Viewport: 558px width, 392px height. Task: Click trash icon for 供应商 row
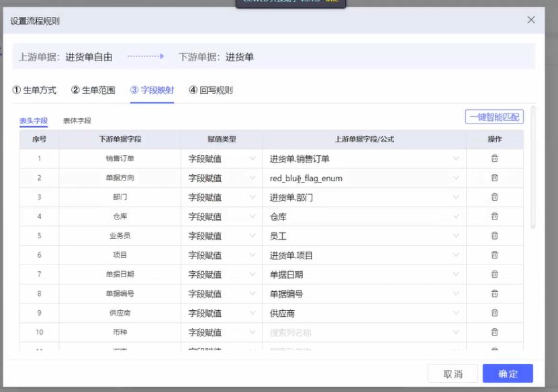(494, 313)
